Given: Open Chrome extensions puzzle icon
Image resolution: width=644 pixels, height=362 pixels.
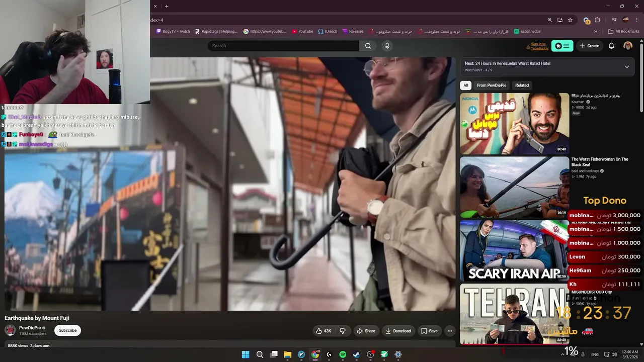Looking at the screenshot, I should click(598, 20).
